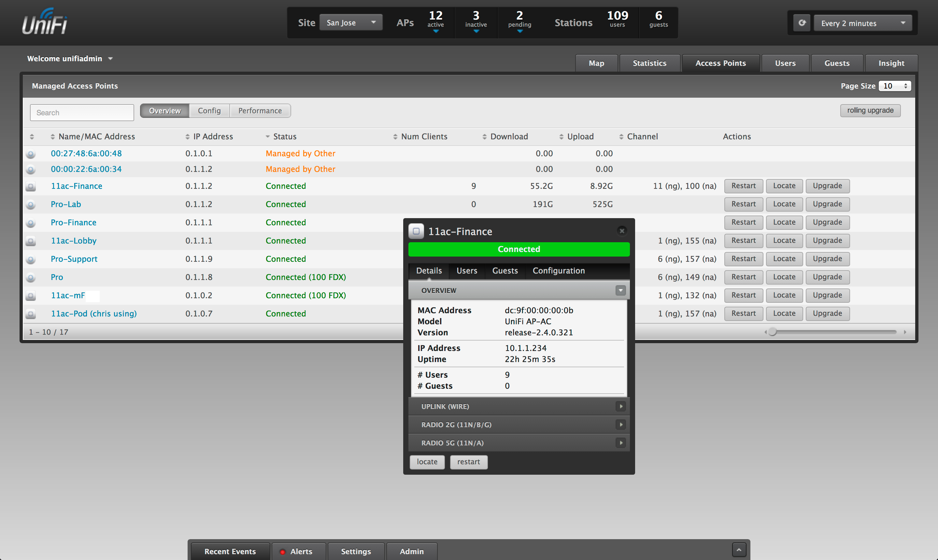The height and width of the screenshot is (560, 938).
Task: Open the Guests tab in 11ac-Finance panel
Action: (x=504, y=270)
